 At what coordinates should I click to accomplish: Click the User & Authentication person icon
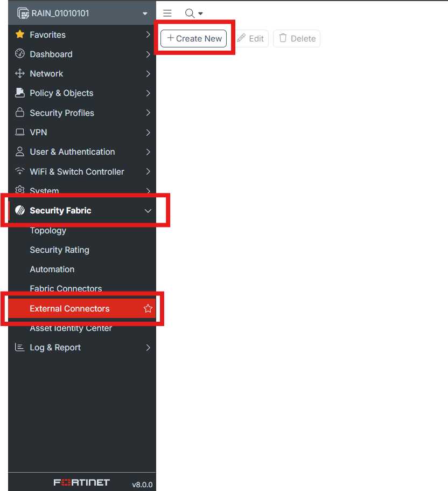coord(20,151)
